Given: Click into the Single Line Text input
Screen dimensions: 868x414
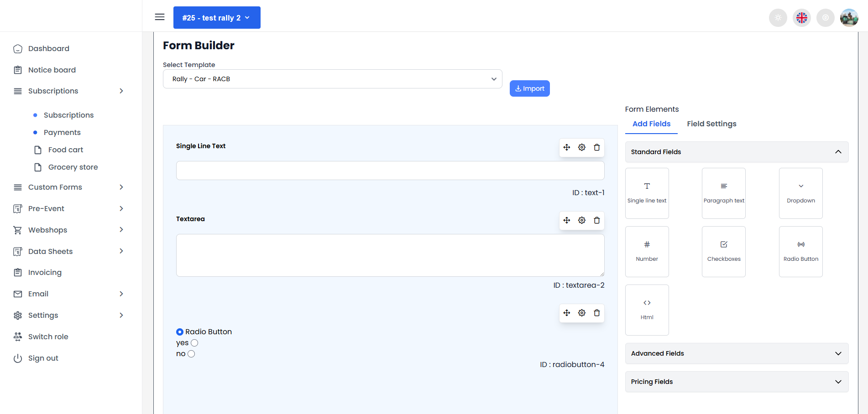Looking at the screenshot, I should (x=390, y=171).
